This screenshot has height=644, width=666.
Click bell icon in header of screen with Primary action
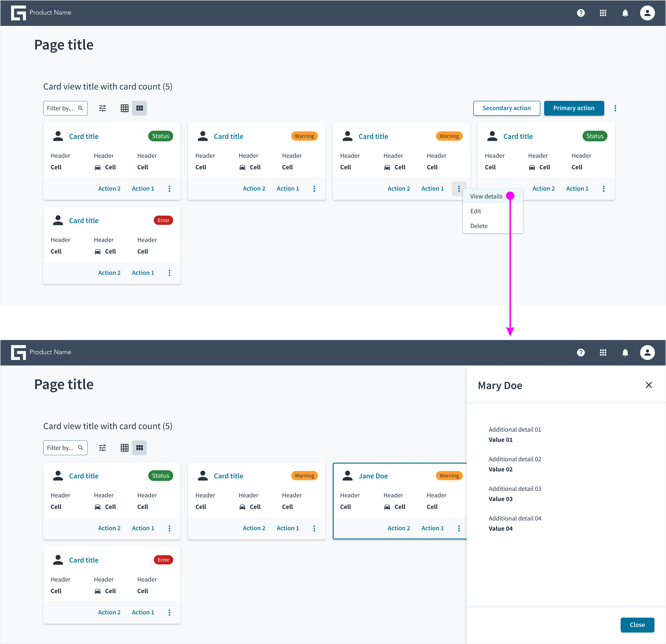coord(625,13)
